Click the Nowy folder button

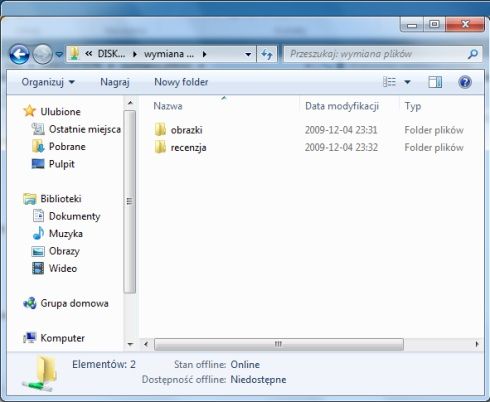coord(181,82)
